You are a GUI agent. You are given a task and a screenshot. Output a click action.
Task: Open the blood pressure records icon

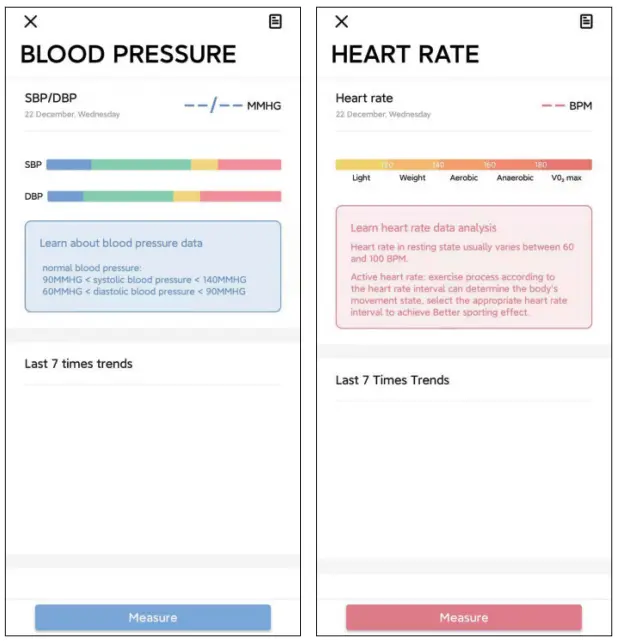pyautogui.click(x=275, y=22)
